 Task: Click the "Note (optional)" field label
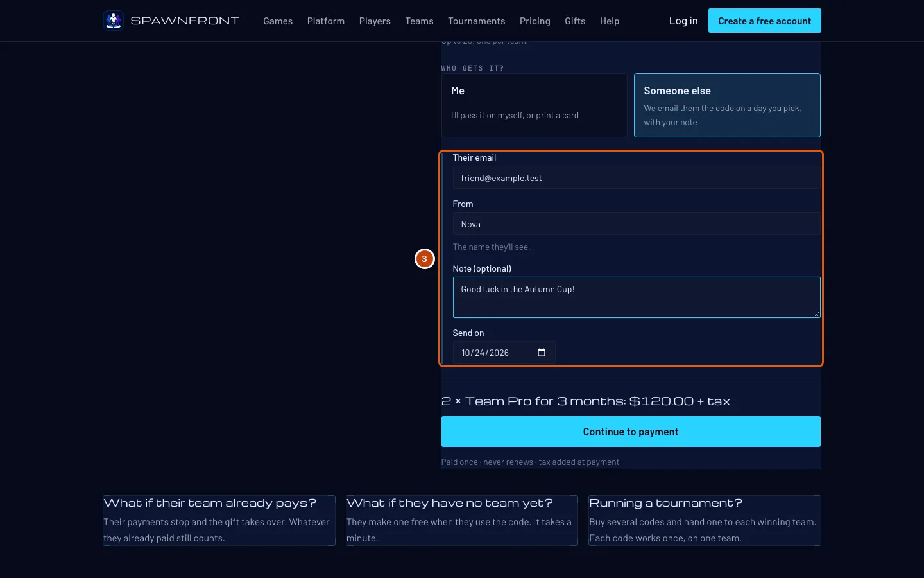tap(482, 268)
